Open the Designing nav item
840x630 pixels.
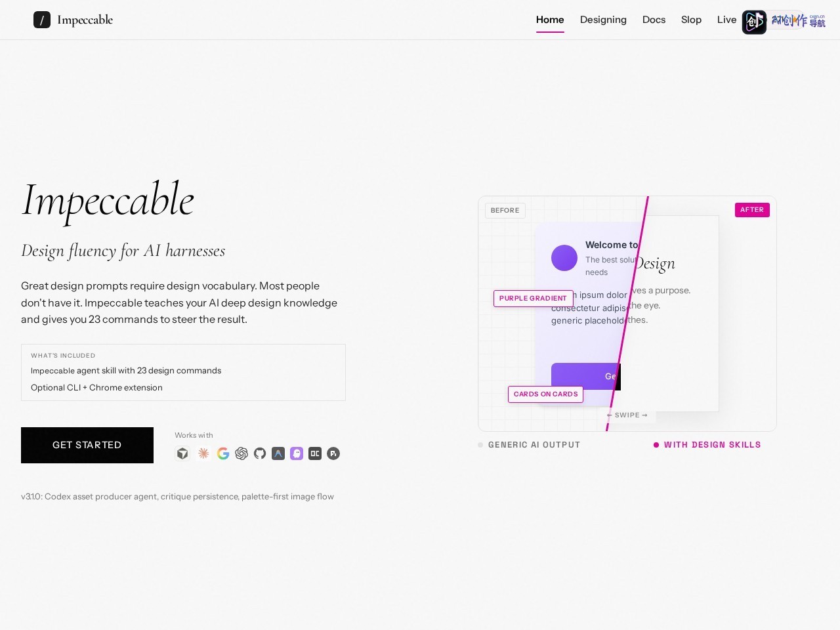(x=603, y=20)
